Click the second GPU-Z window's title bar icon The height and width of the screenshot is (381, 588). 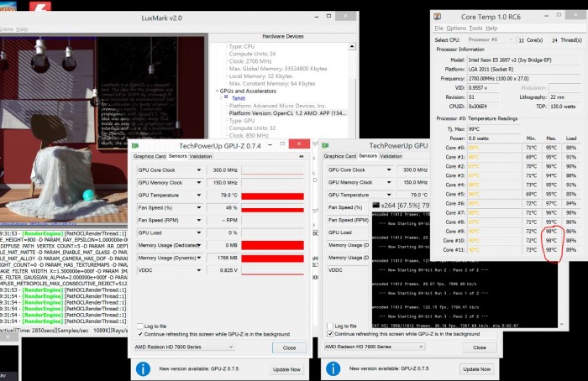325,145
